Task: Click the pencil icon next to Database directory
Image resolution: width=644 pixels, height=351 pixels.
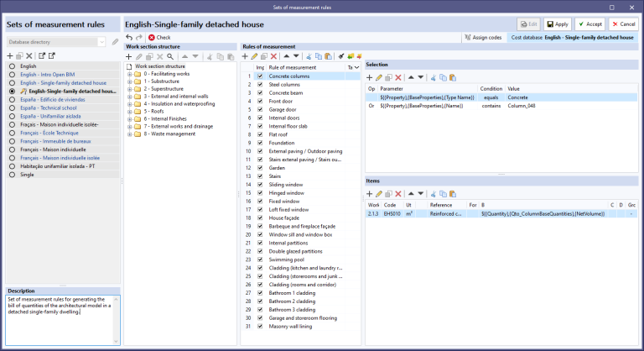Action: tap(115, 42)
